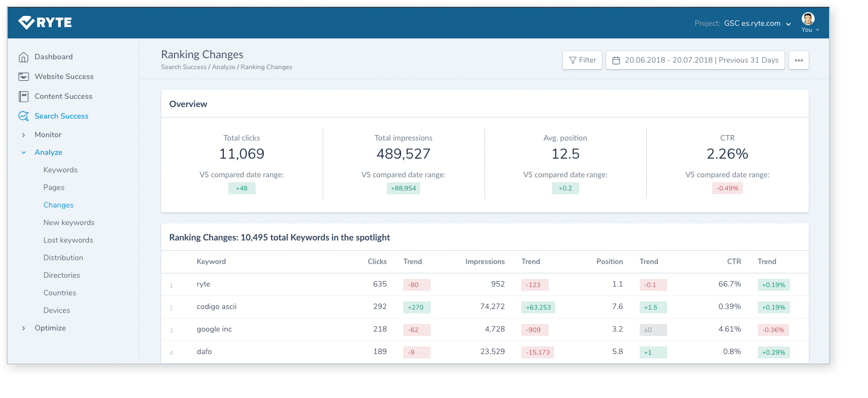Click the +270 clicks trend badge
This screenshot has width=868, height=398.
pos(417,307)
